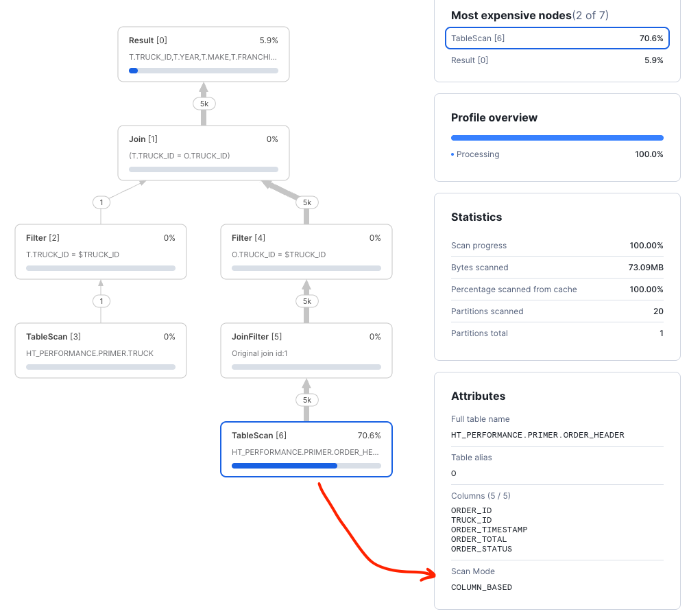689x616 pixels.
Task: Choose Result [0] in Most expensive nodes list
Action: click(x=555, y=60)
